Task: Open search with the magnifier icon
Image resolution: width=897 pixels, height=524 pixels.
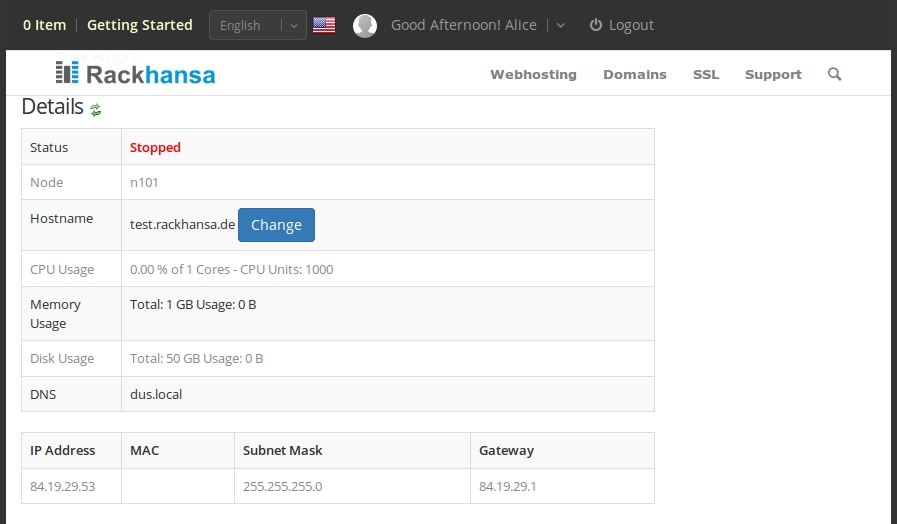Action: point(835,74)
